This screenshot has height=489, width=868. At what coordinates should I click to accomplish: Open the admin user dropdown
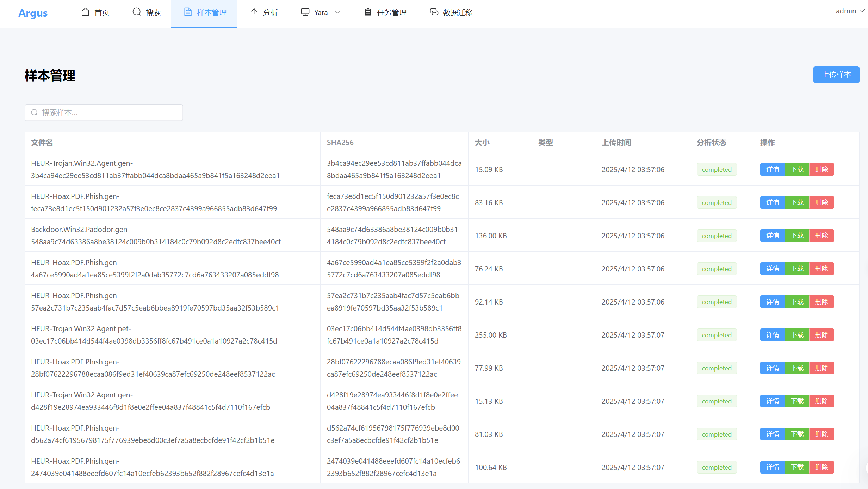pos(850,11)
